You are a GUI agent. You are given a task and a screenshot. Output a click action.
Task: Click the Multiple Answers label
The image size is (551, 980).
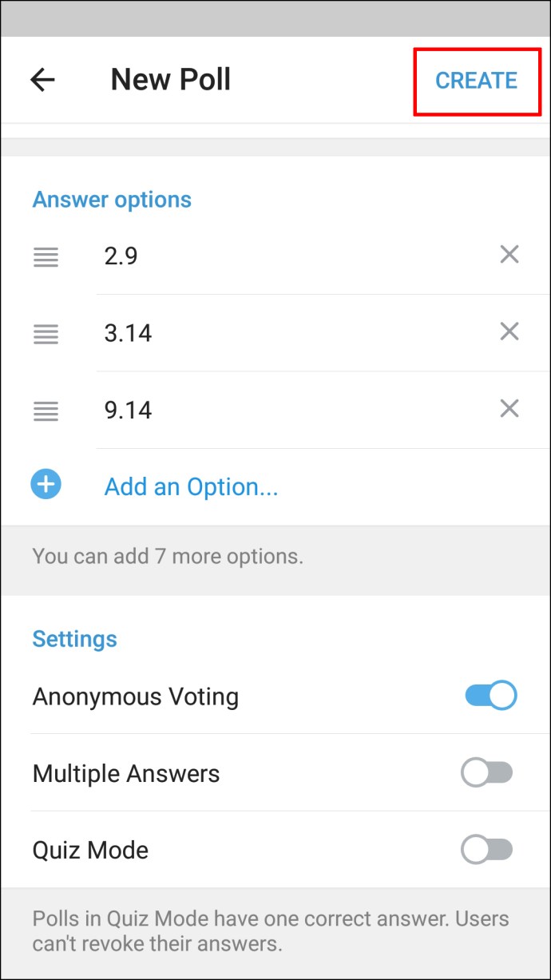[126, 773]
